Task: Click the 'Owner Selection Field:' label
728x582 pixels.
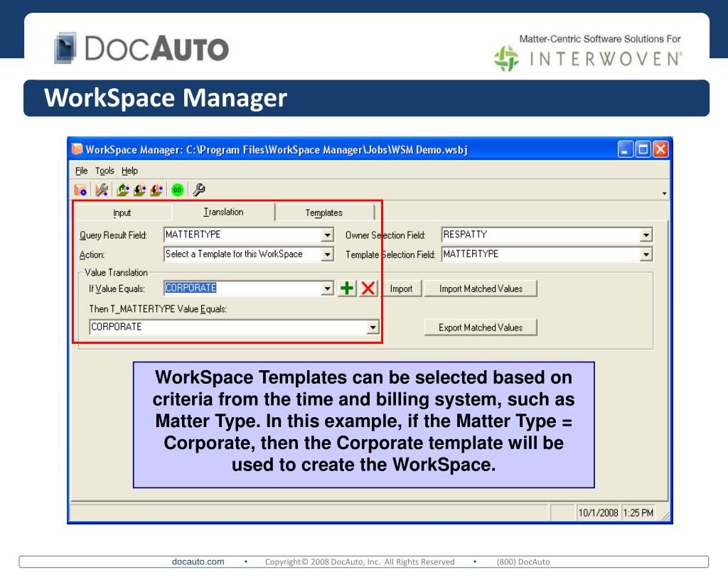Action: pyautogui.click(x=385, y=235)
